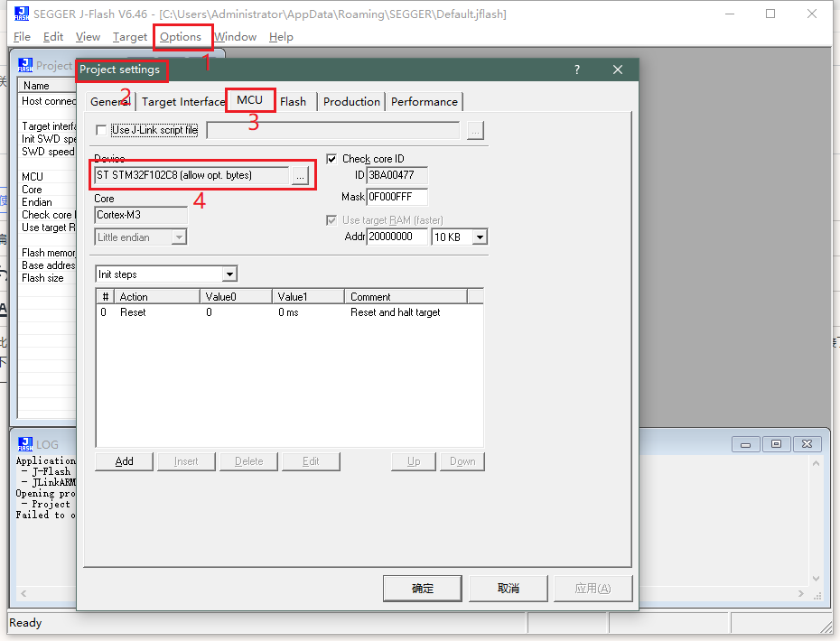Click the LOG window scroll-up arrow
Viewport: 840px width, 641px height.
(x=816, y=463)
